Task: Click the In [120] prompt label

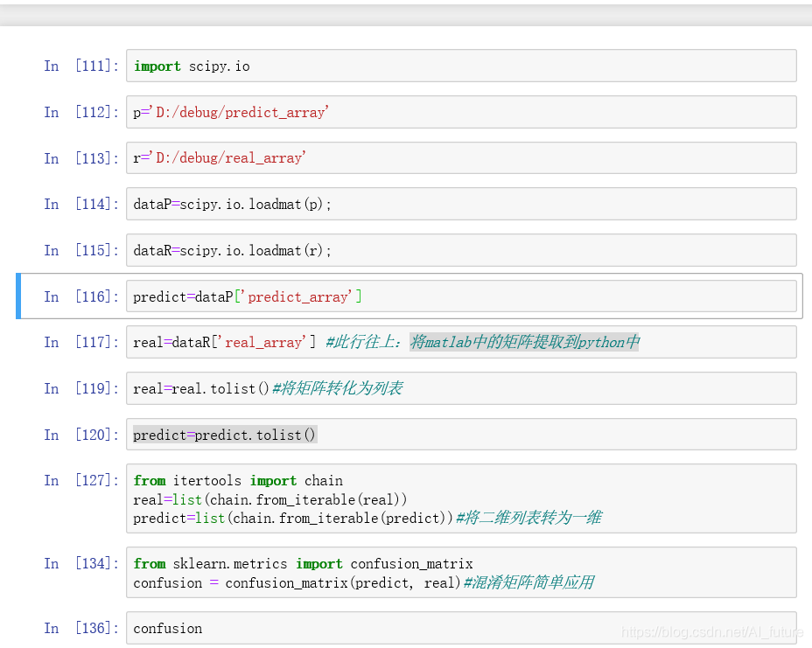Action: [x=81, y=435]
